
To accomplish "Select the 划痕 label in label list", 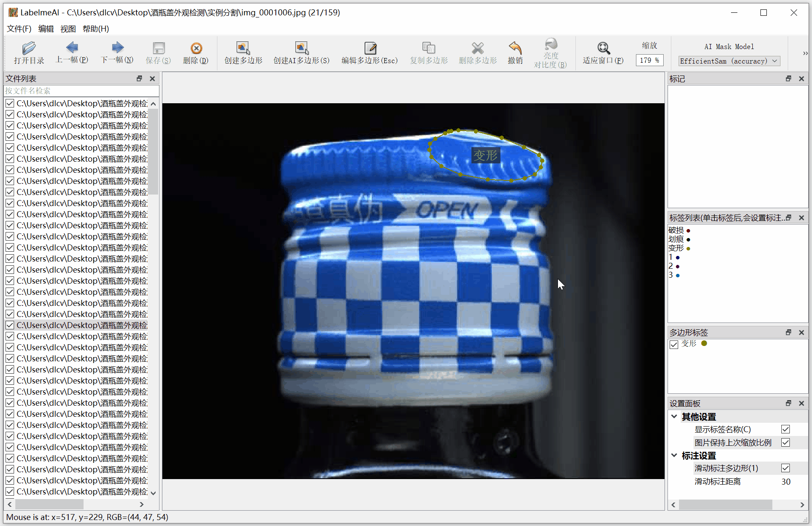I will click(x=676, y=239).
